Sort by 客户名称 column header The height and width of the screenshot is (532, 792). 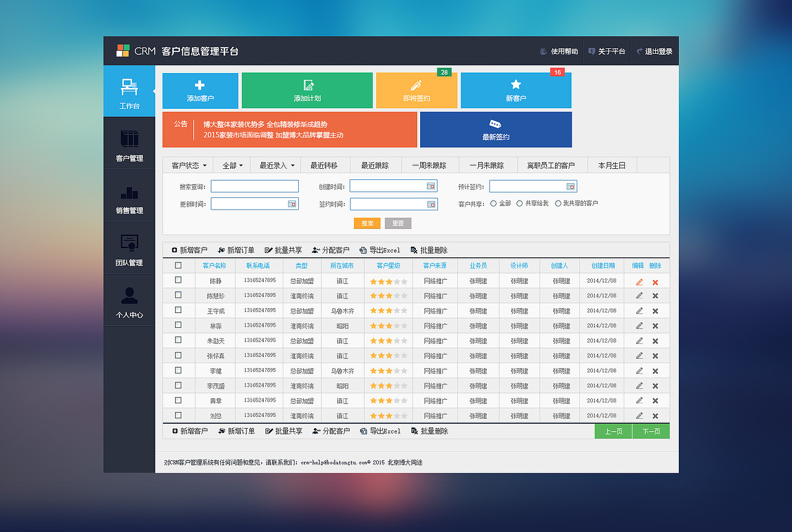tap(215, 265)
